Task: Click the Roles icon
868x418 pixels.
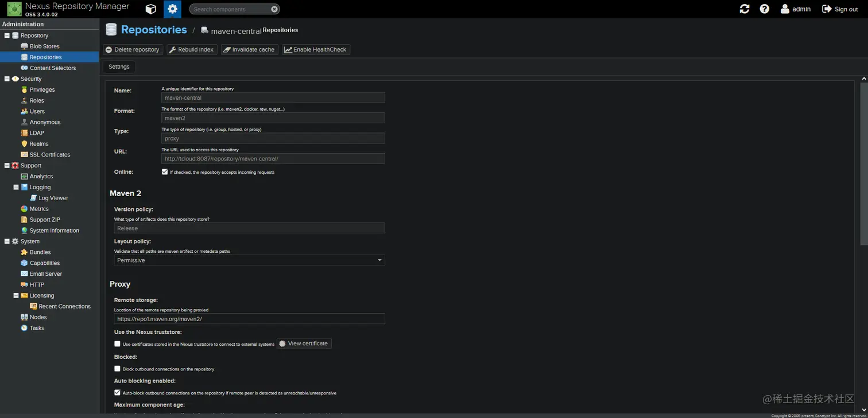Action: (24, 101)
